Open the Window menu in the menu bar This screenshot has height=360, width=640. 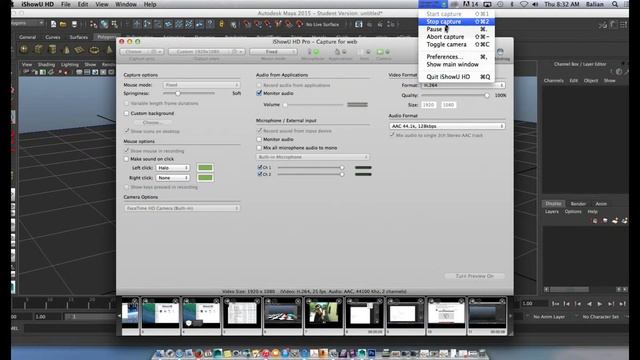[126, 4]
